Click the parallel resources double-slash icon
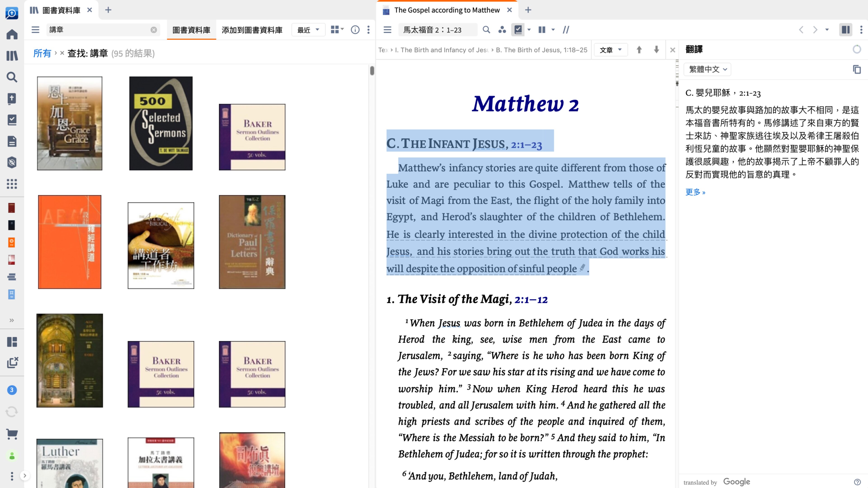The height and width of the screenshot is (488, 868). tap(566, 30)
